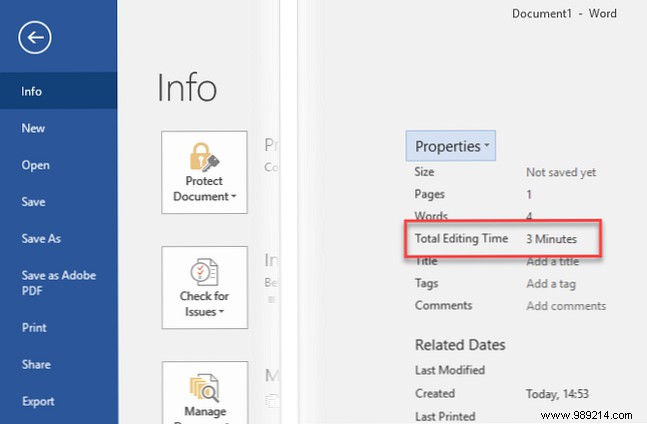
Task: Choose Save as Adobe PDF
Action: [x=59, y=283]
